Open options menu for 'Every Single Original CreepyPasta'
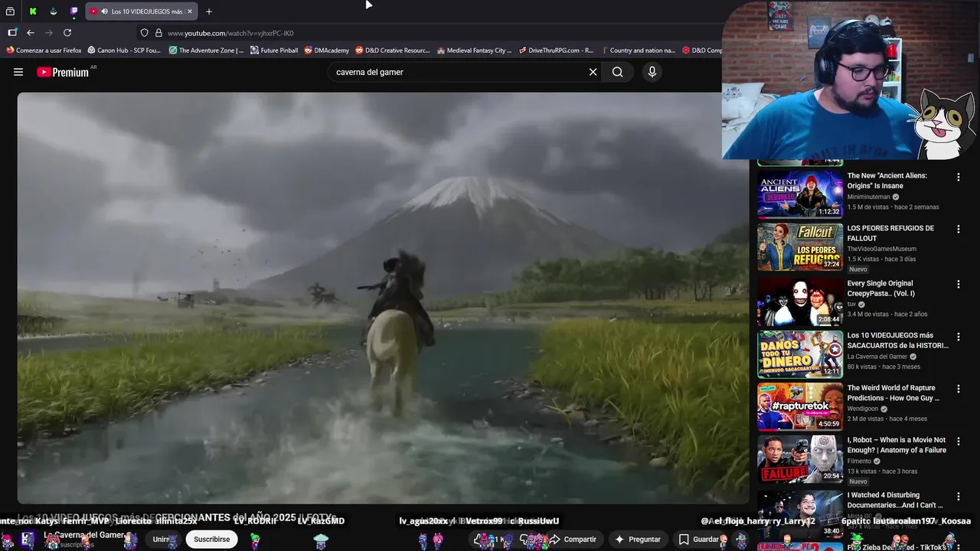Viewport: 980px width, 551px height. pos(958,285)
